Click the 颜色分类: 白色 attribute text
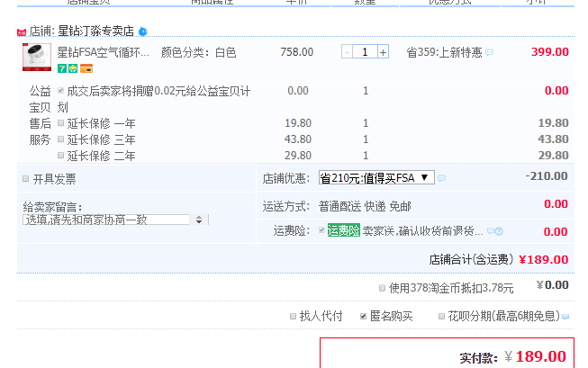Screen dimensions: 588x368 click(199, 52)
